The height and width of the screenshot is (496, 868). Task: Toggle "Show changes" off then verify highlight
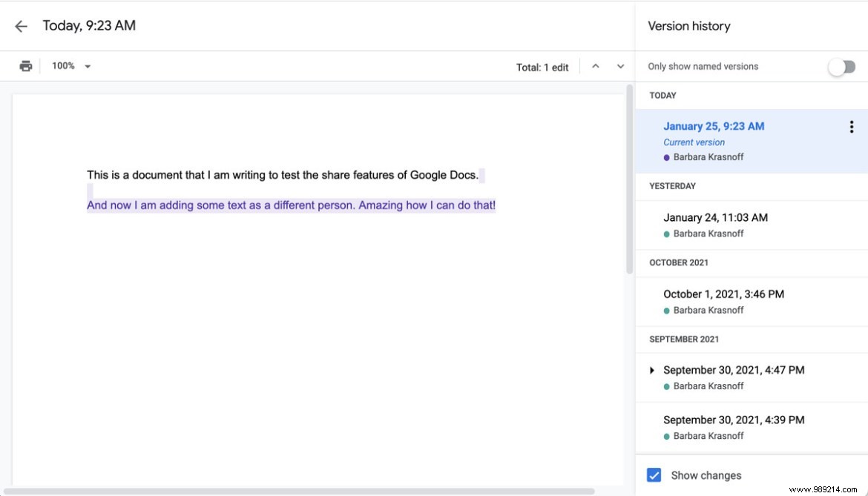pos(655,474)
